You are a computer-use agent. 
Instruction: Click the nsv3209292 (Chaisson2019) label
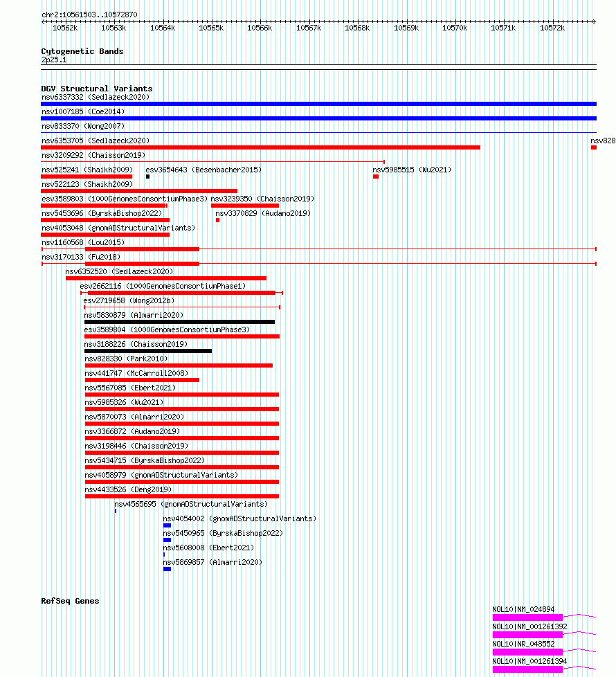pos(93,155)
